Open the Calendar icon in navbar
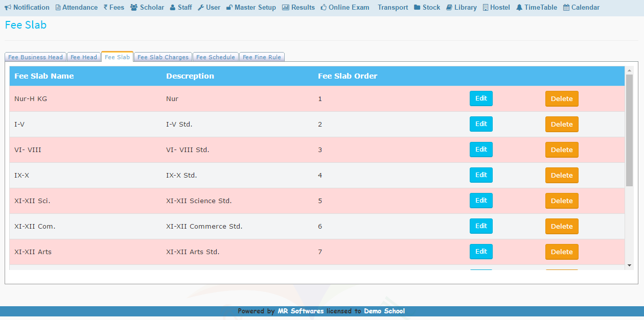Screen dimensions: 644x320 566,8
